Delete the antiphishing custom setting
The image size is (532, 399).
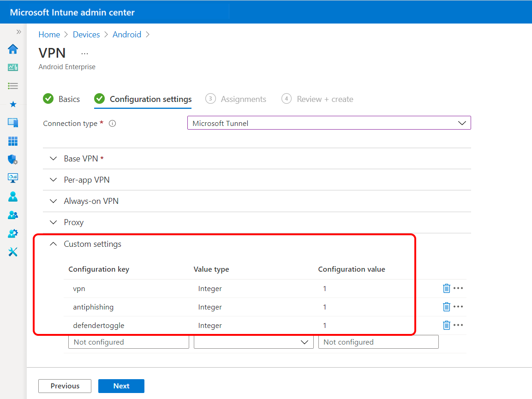click(446, 306)
